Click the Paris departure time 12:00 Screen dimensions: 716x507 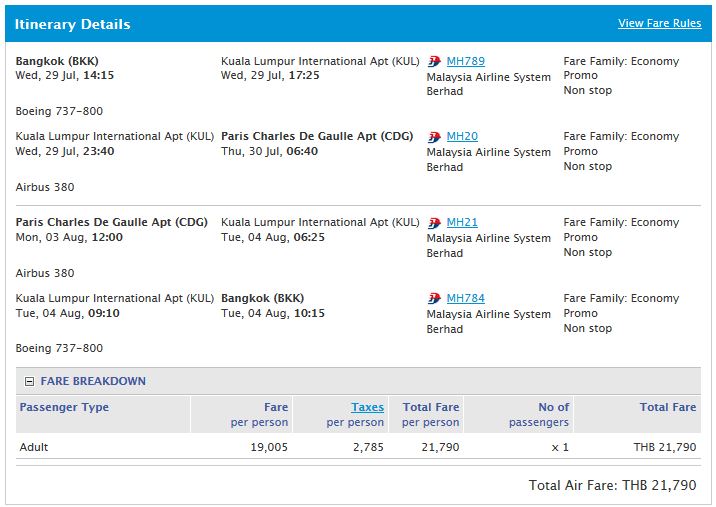tap(107, 237)
